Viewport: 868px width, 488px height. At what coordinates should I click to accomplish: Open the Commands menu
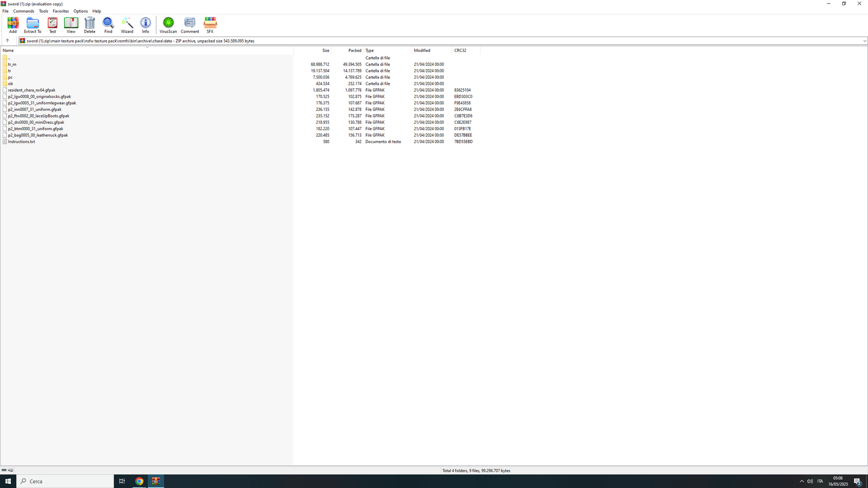pos(24,11)
